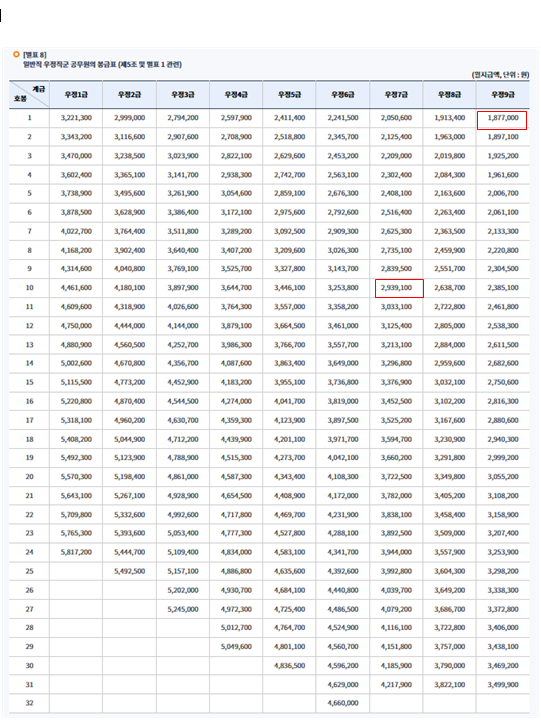Click the [별표 8] label above the title
The height and width of the screenshot is (728, 541).
pyautogui.click(x=35, y=55)
